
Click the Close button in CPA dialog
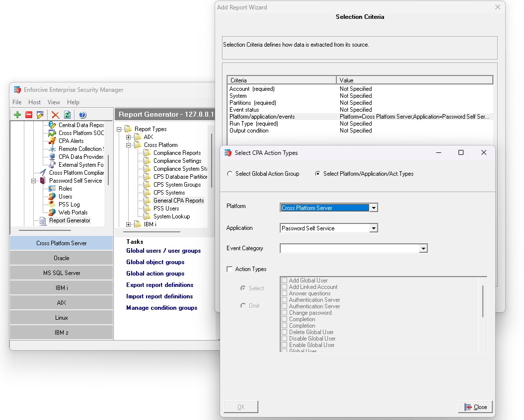(475, 407)
